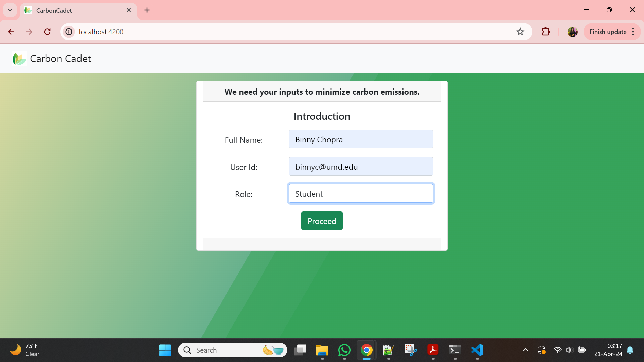Reload the page with the refresh icon
The height and width of the screenshot is (362, 644).
click(47, 32)
